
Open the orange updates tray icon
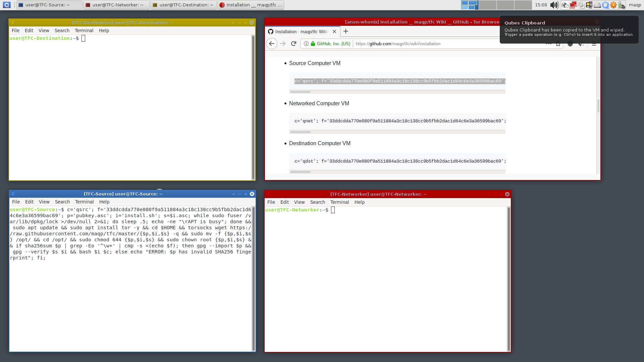point(613,5)
